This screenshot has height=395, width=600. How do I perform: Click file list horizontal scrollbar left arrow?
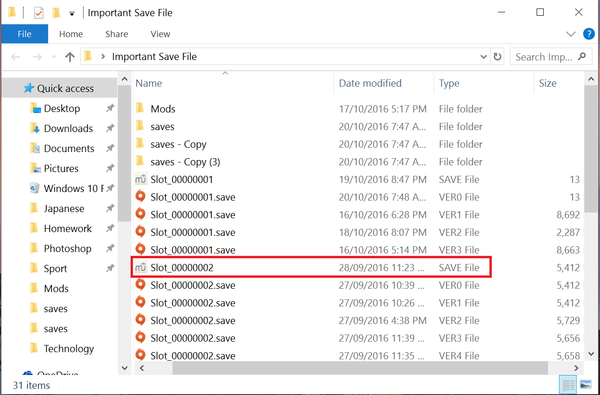click(x=142, y=368)
